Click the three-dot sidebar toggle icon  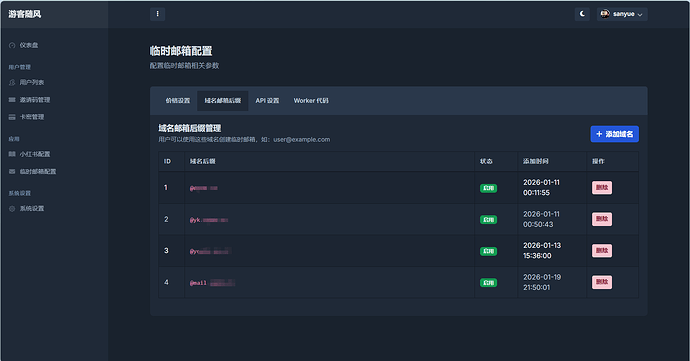(158, 14)
